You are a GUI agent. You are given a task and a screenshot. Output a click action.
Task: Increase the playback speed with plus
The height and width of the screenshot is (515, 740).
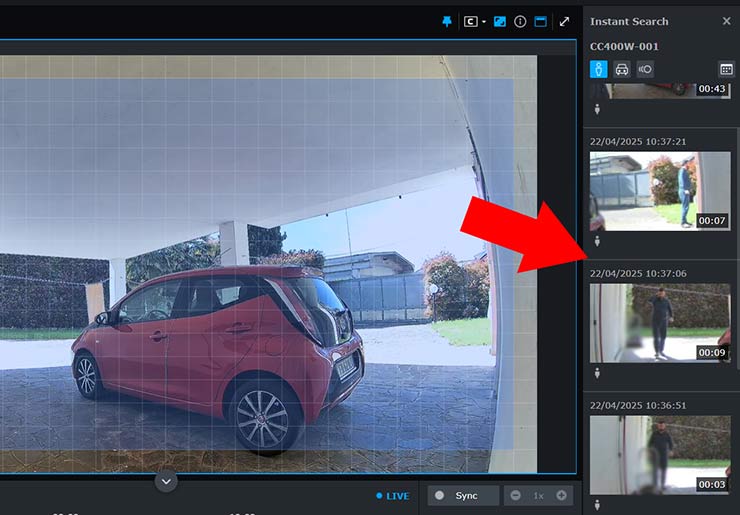tap(562, 496)
